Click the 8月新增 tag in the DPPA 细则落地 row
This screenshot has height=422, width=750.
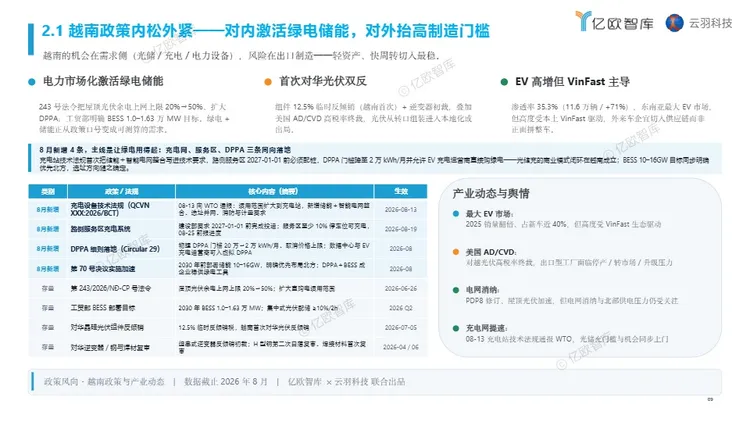(x=48, y=249)
